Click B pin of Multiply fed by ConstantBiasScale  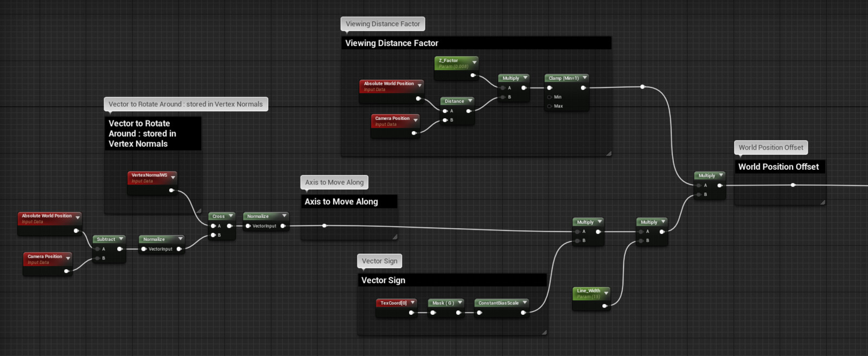pyautogui.click(x=578, y=240)
